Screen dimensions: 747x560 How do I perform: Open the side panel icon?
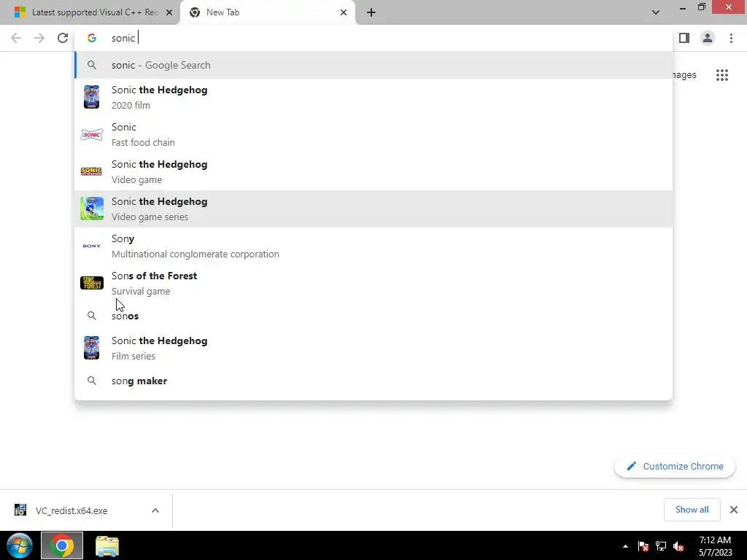[684, 38]
